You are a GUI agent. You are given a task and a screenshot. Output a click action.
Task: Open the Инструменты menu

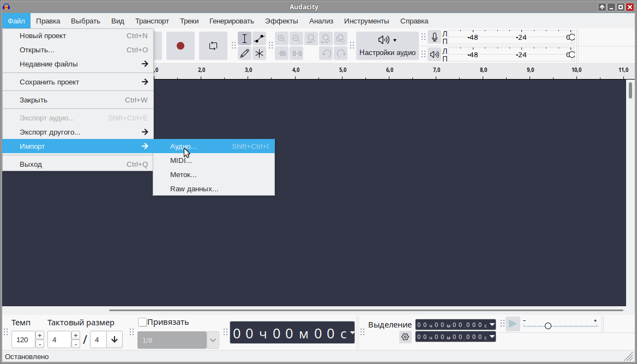coord(366,21)
